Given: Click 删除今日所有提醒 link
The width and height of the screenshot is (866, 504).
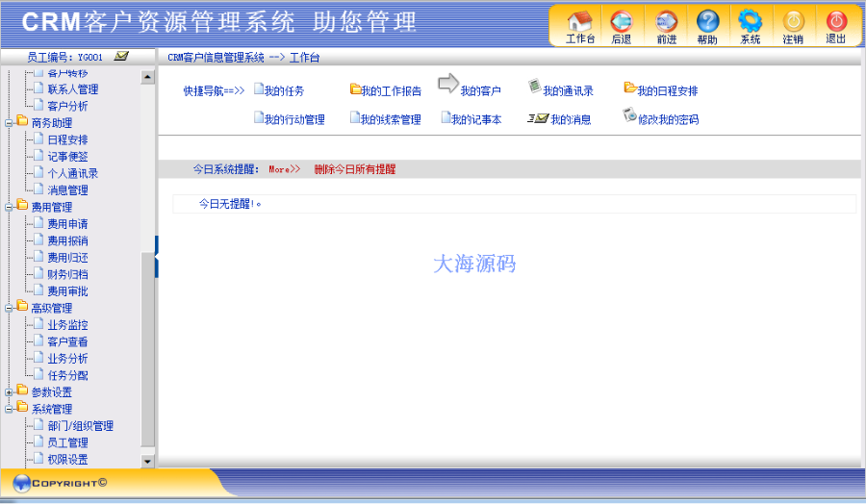Looking at the screenshot, I should coord(354,169).
